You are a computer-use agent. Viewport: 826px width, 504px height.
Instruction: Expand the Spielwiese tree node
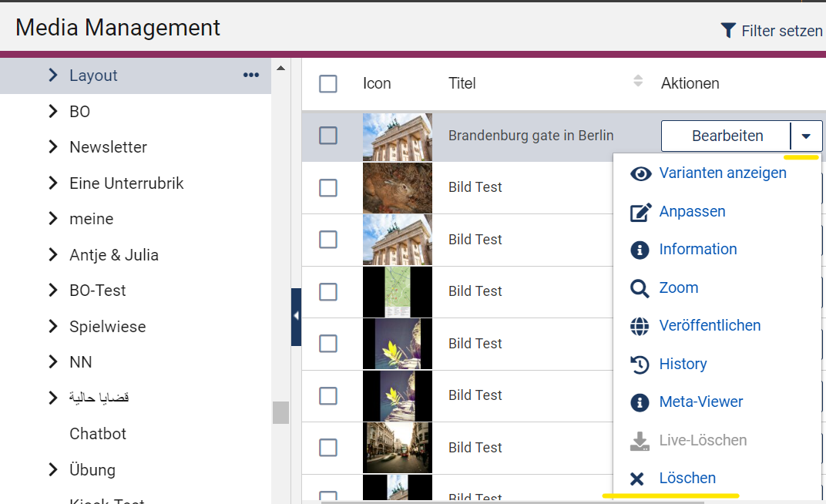point(53,327)
